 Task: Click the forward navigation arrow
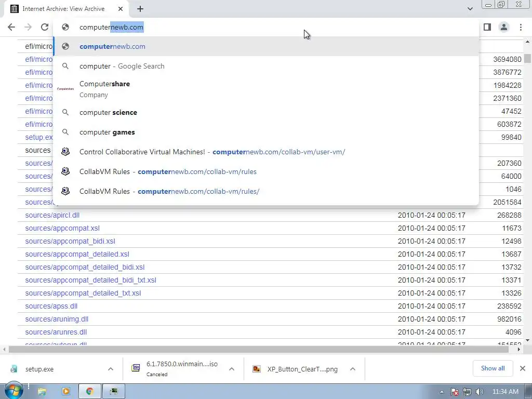28,27
